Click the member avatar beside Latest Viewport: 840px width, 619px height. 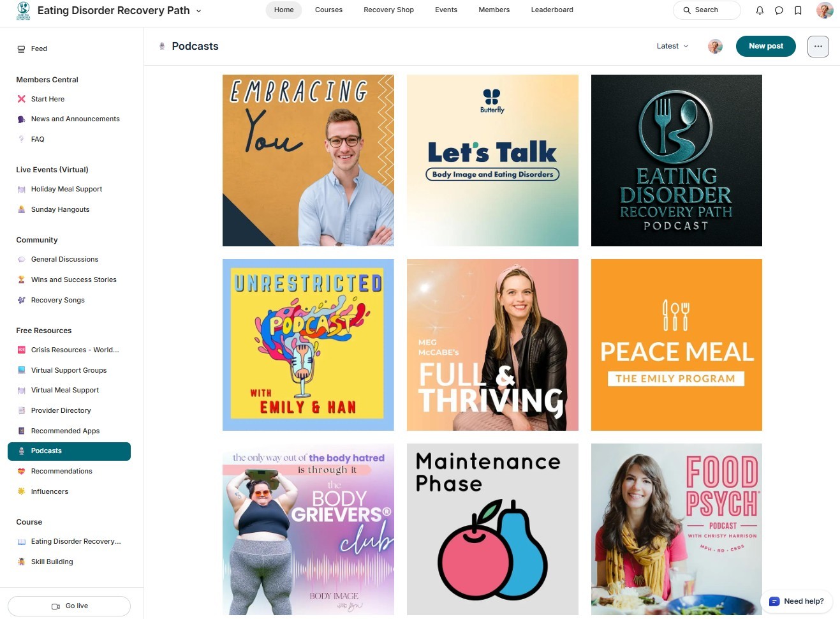pyautogui.click(x=715, y=46)
